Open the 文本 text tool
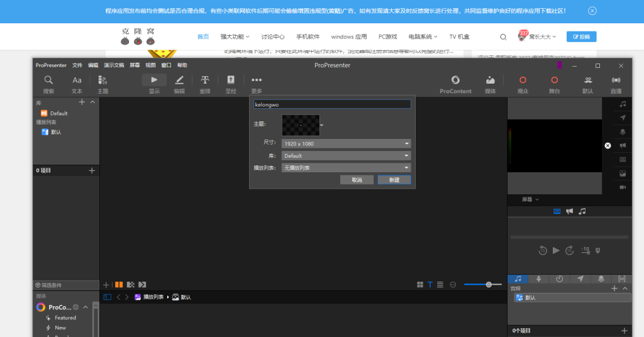This screenshot has height=337, width=644. click(x=77, y=84)
